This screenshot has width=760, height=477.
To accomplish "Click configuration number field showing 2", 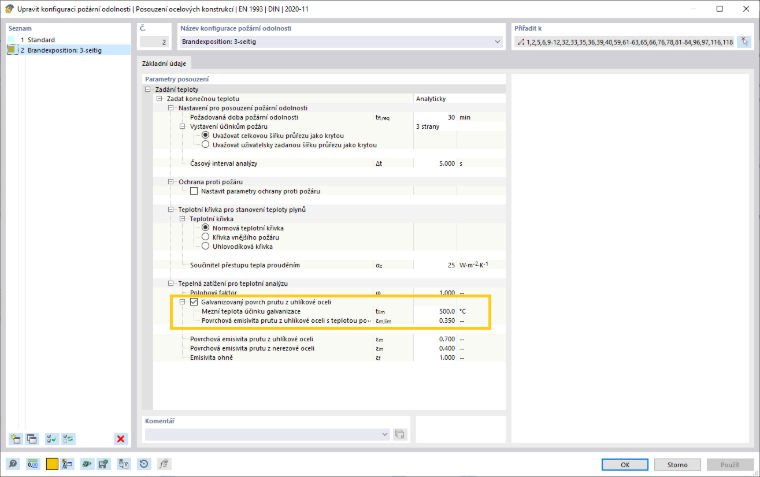I will [x=154, y=42].
